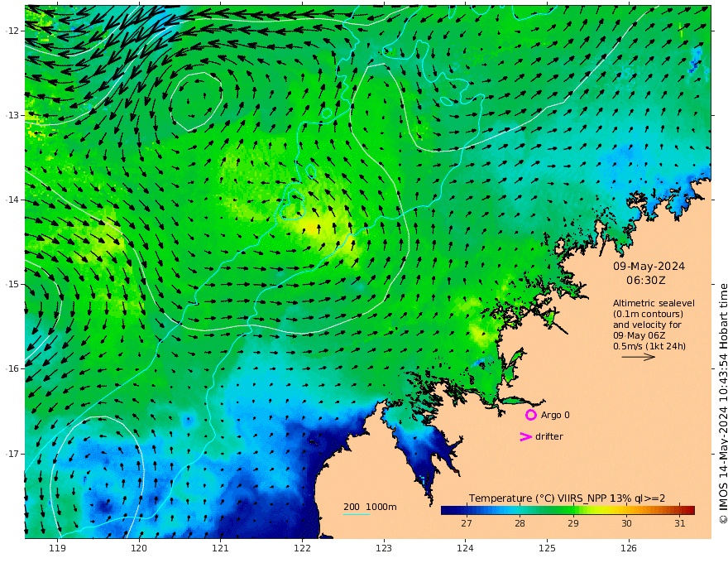
Task: Click the 'Temperature (°C) VIIRS_NPP' title
Action: tap(538, 498)
